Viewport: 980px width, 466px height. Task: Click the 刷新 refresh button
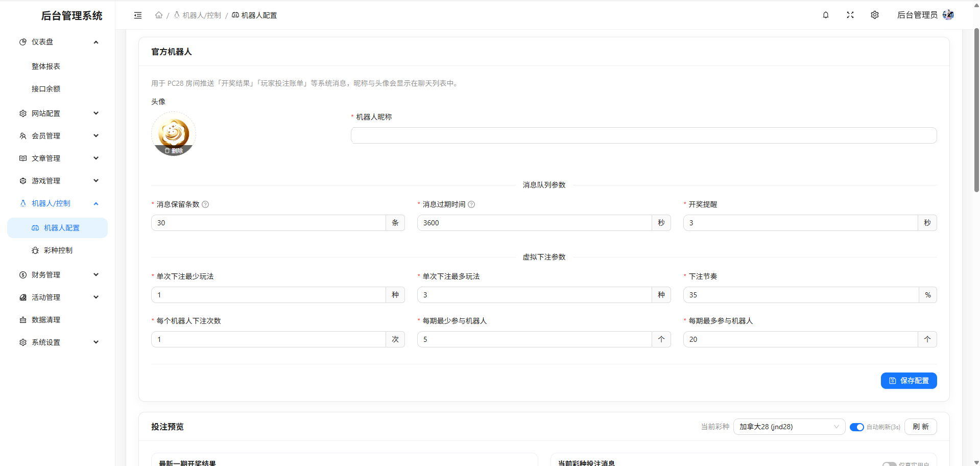920,427
